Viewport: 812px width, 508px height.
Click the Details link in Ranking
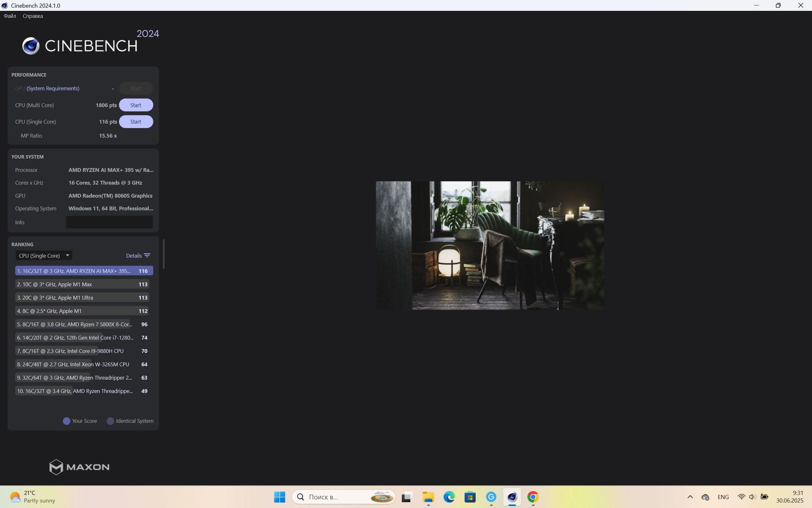pyautogui.click(x=134, y=256)
